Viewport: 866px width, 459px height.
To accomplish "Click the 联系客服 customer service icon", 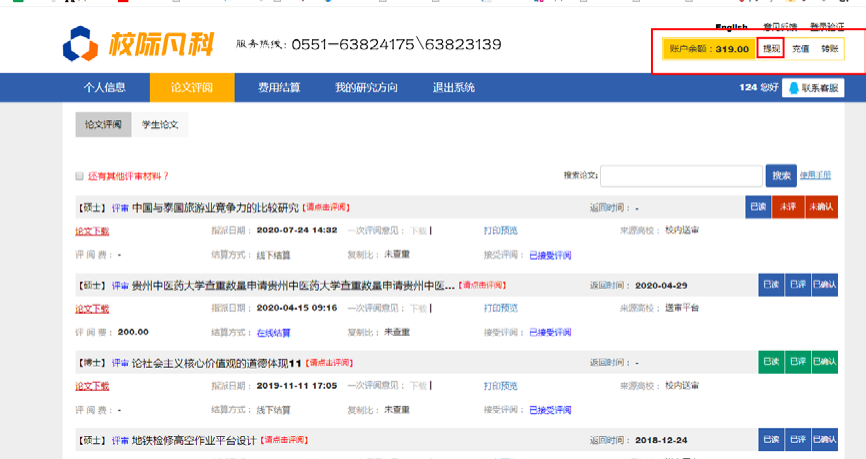I will click(x=793, y=88).
